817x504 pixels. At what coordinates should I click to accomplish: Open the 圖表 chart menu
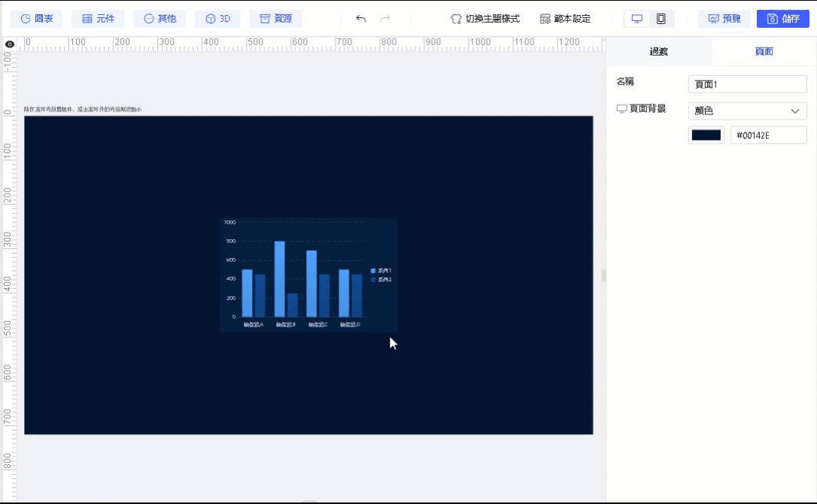(x=36, y=19)
